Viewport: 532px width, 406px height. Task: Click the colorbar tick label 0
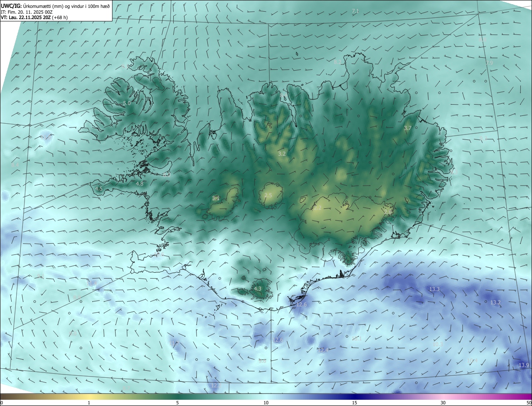2,403
